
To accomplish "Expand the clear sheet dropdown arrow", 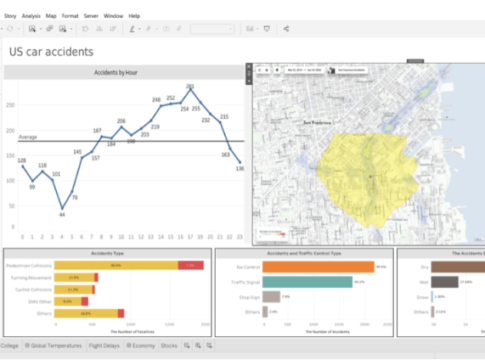I will pyautogui.click(x=71, y=29).
